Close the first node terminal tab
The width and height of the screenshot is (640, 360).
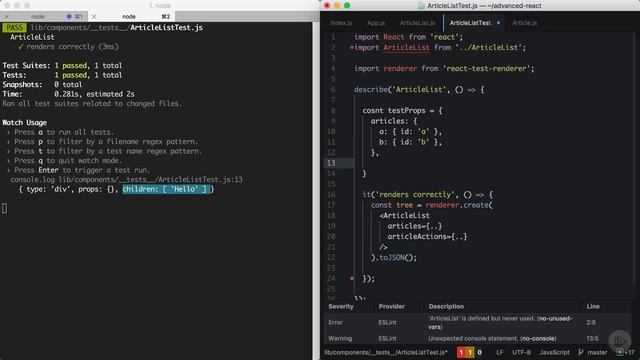coord(6,17)
